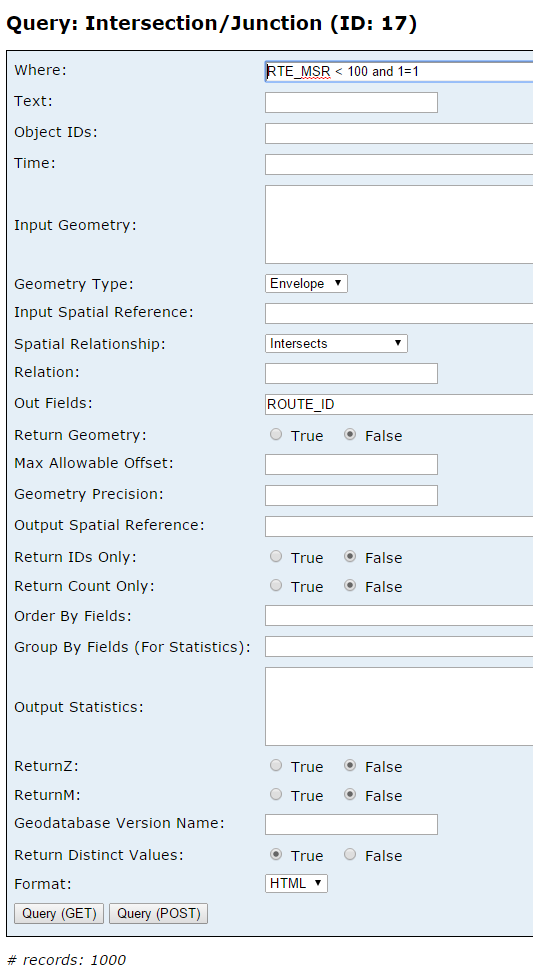
Task: Click the Max Allowable Offset field
Action: click(351, 465)
